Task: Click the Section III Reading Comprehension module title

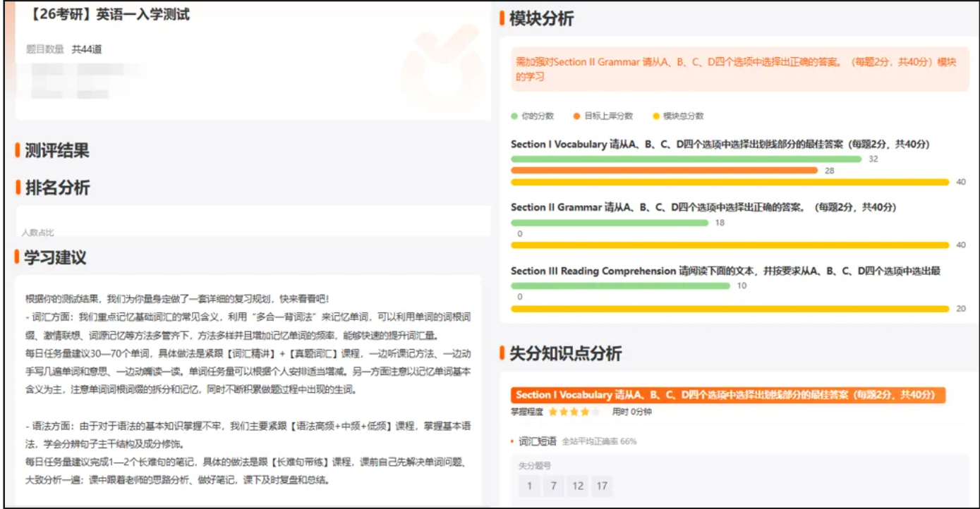Action: pos(725,271)
